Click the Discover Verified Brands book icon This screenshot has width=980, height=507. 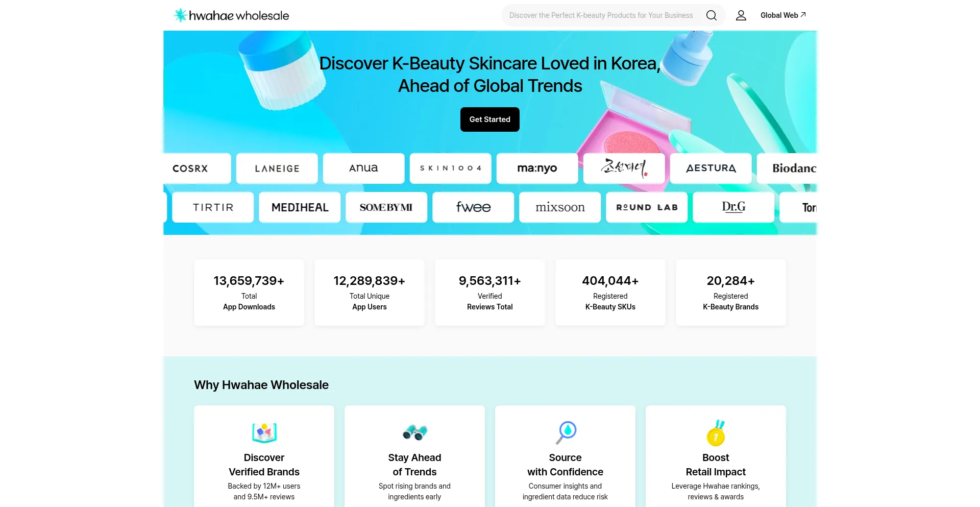click(264, 432)
